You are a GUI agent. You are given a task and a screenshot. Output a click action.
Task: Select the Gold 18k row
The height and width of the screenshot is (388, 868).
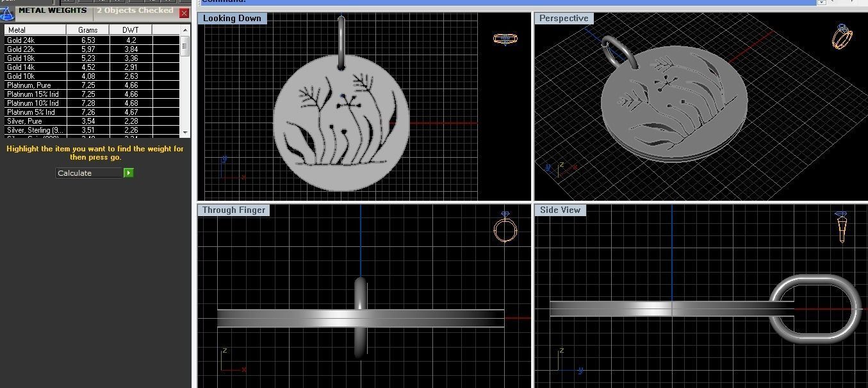tap(92, 58)
